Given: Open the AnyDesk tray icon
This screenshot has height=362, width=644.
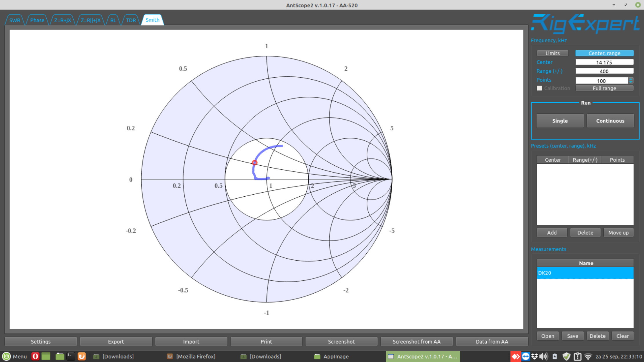Looking at the screenshot, I should (x=515, y=356).
